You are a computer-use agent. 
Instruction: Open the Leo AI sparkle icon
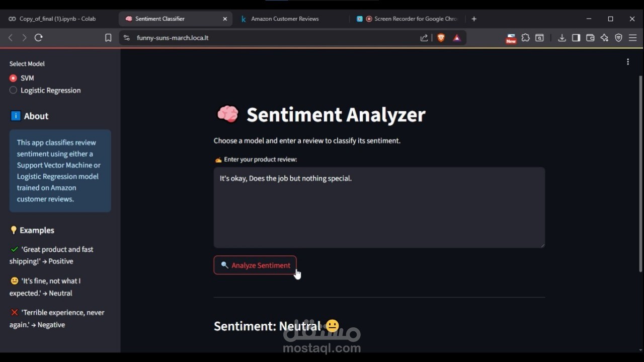pyautogui.click(x=604, y=38)
